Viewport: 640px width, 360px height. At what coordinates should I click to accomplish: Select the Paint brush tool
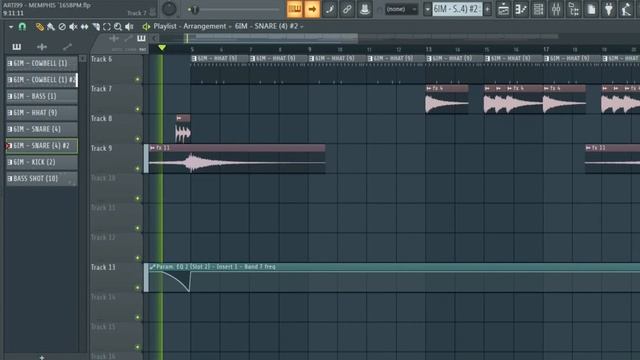click(x=51, y=27)
